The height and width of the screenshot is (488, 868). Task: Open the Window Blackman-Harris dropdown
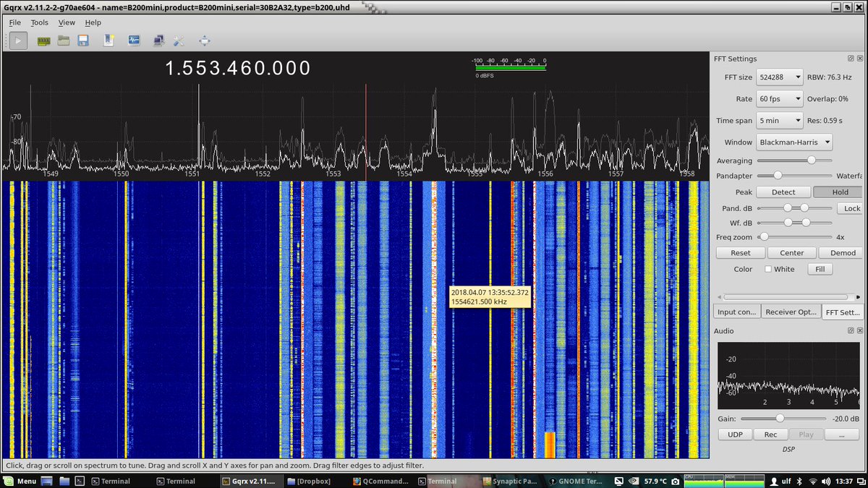tap(794, 142)
